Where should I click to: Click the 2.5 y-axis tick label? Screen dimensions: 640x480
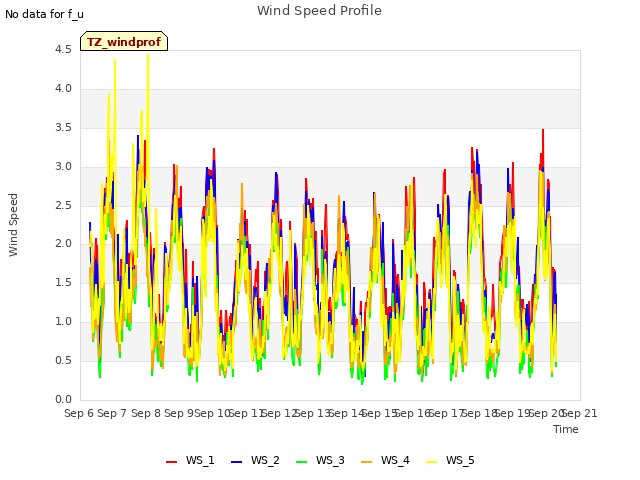click(63, 205)
